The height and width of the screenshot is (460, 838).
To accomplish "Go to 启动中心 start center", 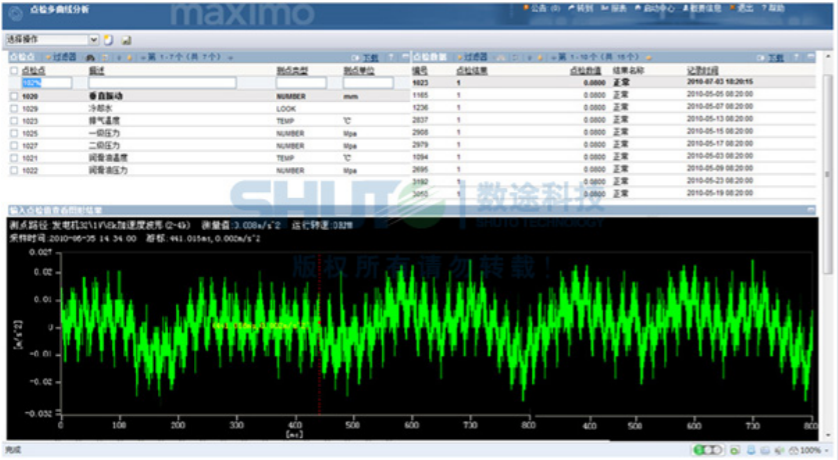I will (x=661, y=7).
